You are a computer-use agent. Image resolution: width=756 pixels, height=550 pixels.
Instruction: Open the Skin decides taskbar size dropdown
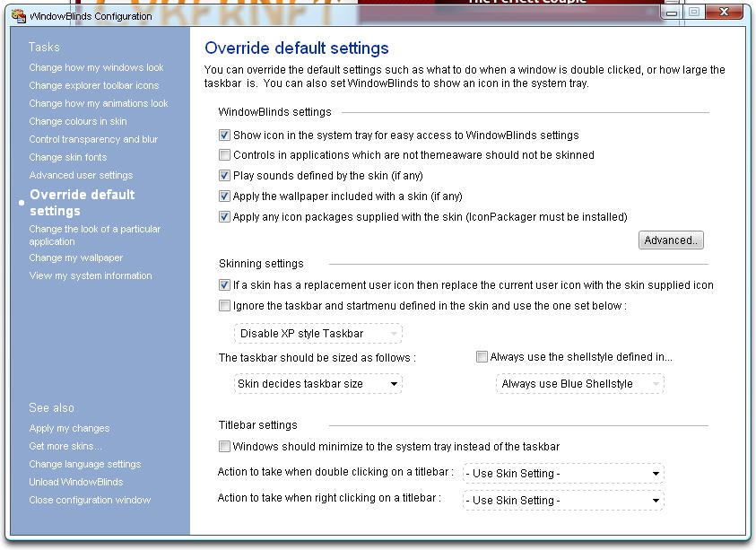[x=317, y=383]
